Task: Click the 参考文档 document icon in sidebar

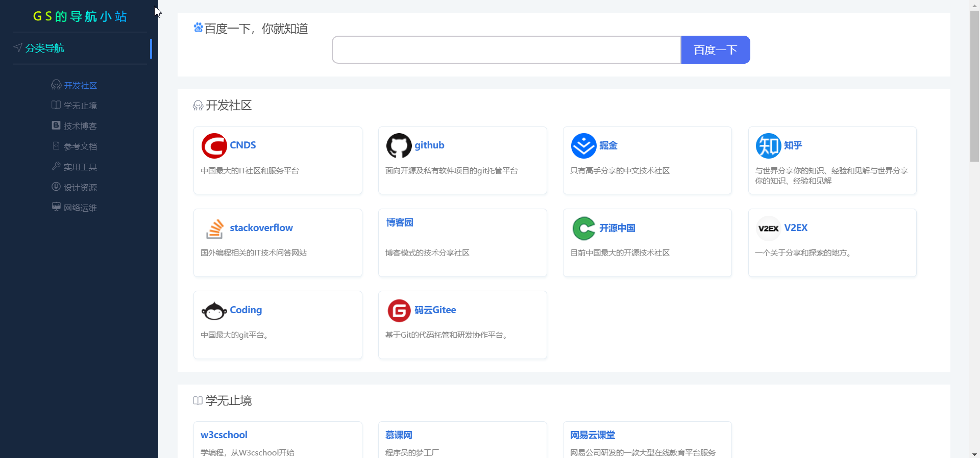Action: tap(56, 146)
